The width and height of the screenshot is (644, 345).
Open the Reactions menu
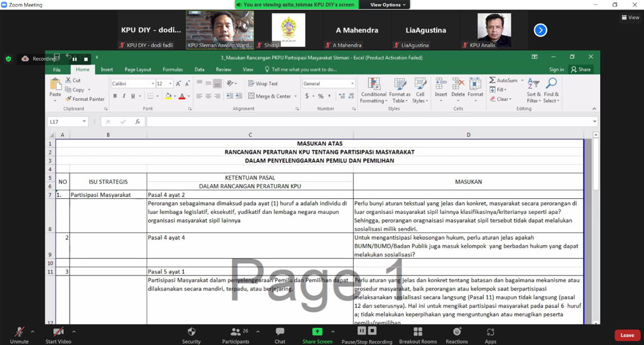click(x=456, y=332)
